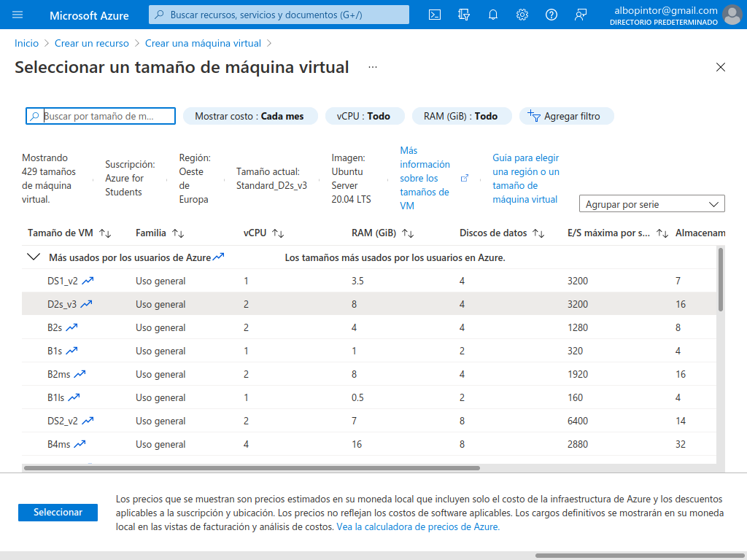Click external link icon next to VM sizes info
The width and height of the screenshot is (747, 560).
[465, 178]
